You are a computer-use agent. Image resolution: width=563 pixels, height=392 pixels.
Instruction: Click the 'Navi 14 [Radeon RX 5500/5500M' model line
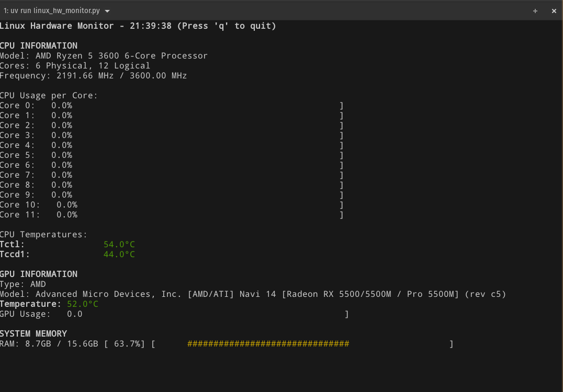tap(253, 294)
